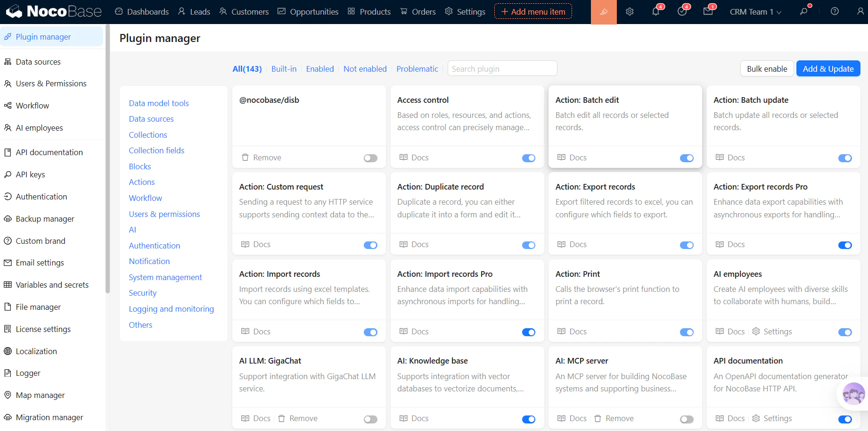Open the user profile icon

pos(860,11)
